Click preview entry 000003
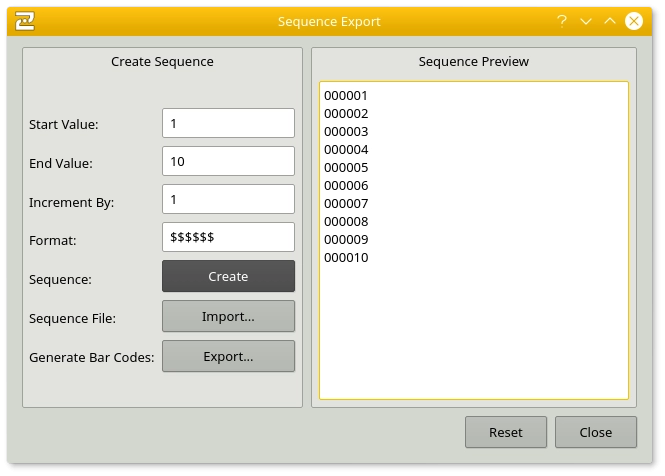 (347, 132)
